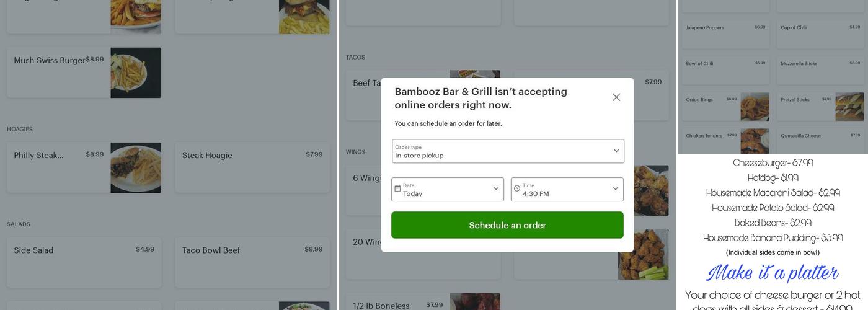The width and height of the screenshot is (868, 310).
Task: Click the Schedule an order button
Action: click(x=507, y=225)
